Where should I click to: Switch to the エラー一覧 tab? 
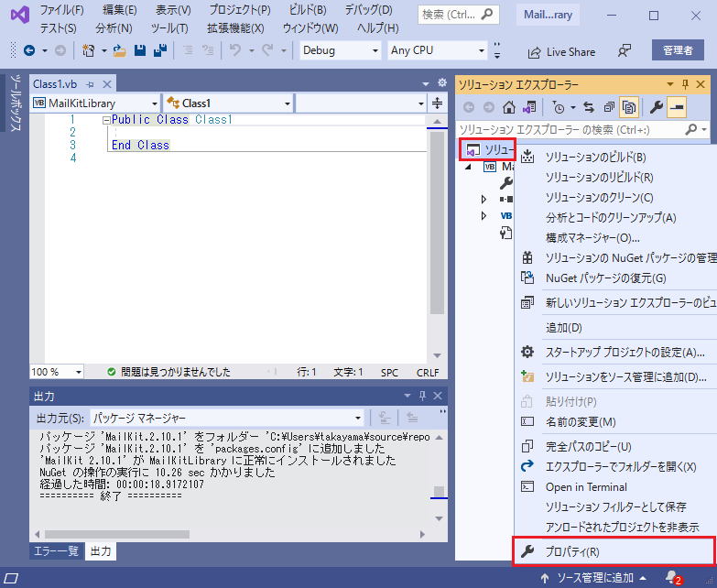(56, 551)
